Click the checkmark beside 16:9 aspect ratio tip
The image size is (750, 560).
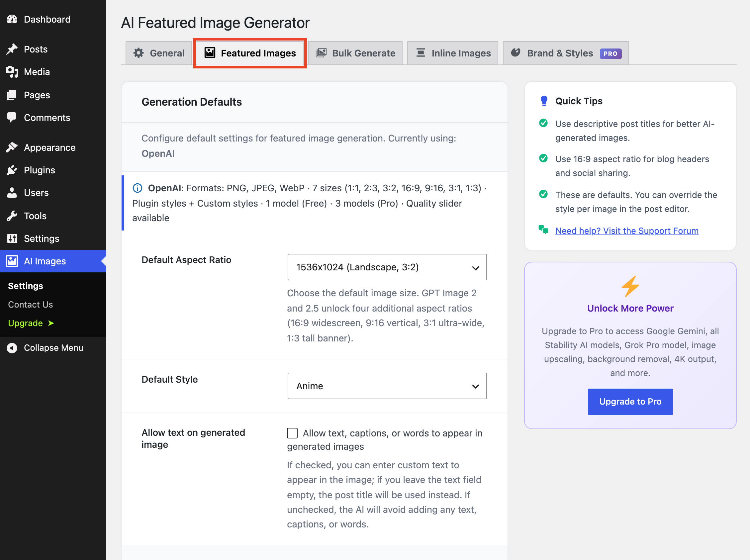click(543, 158)
